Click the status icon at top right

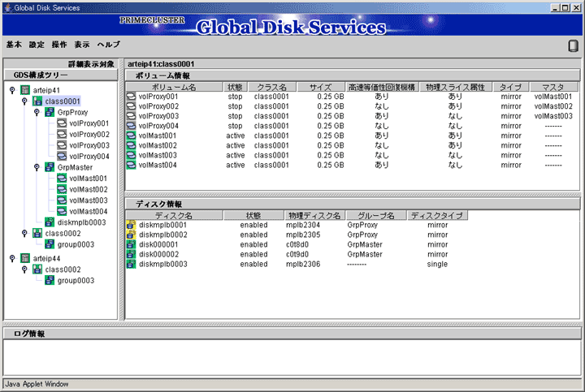(x=573, y=45)
